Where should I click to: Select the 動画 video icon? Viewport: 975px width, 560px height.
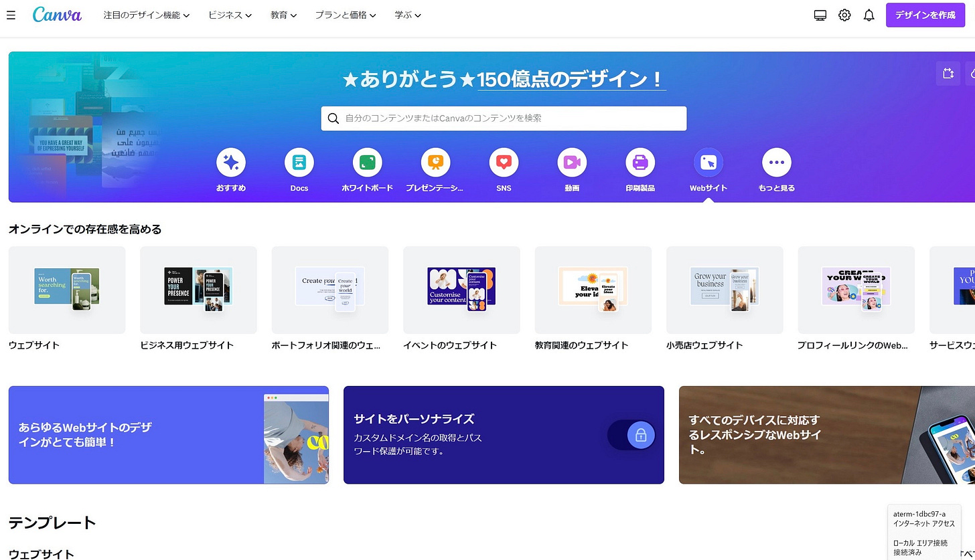click(572, 162)
